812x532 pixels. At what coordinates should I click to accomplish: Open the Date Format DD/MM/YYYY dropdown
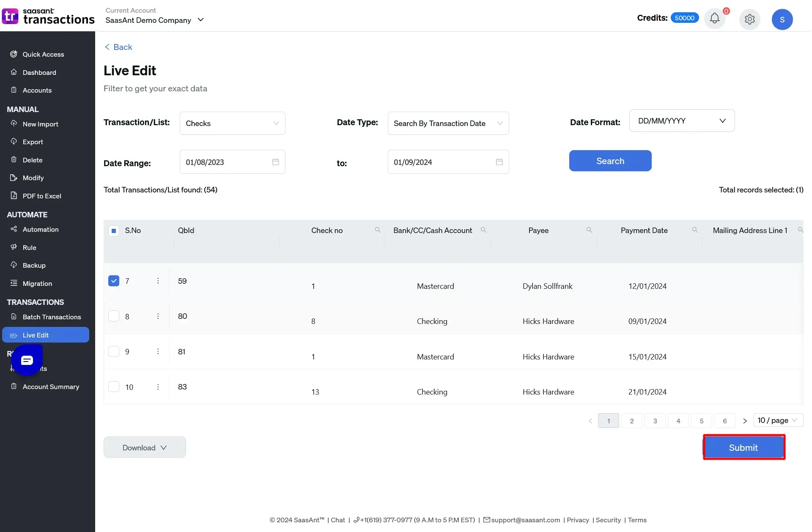682,121
